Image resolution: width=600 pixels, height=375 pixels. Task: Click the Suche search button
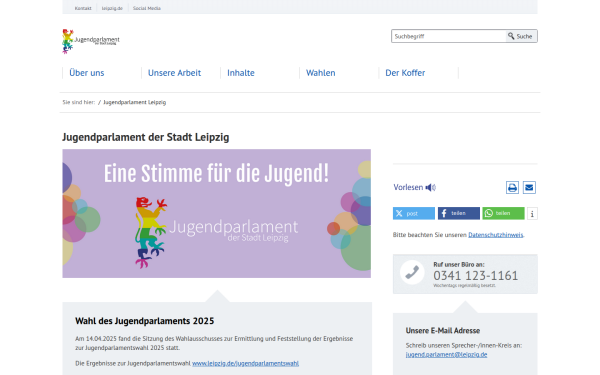[521, 36]
